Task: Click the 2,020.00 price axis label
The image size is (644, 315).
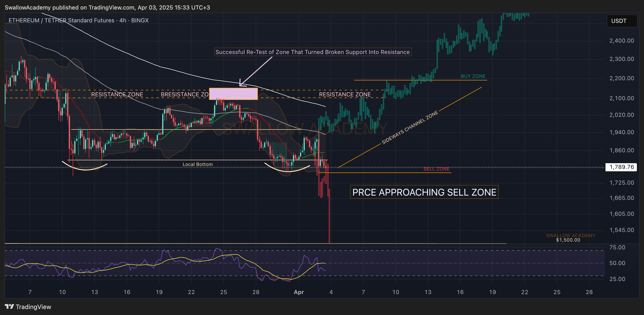Action: coord(621,115)
